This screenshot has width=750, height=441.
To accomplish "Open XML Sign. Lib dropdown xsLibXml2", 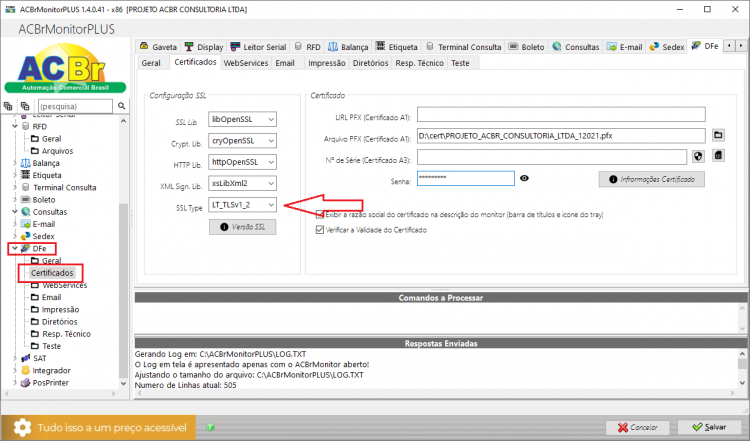I will pos(243,183).
